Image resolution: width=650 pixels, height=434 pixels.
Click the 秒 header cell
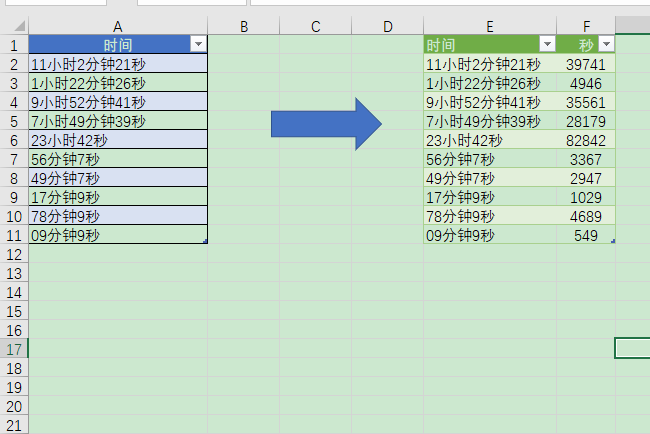[586, 44]
